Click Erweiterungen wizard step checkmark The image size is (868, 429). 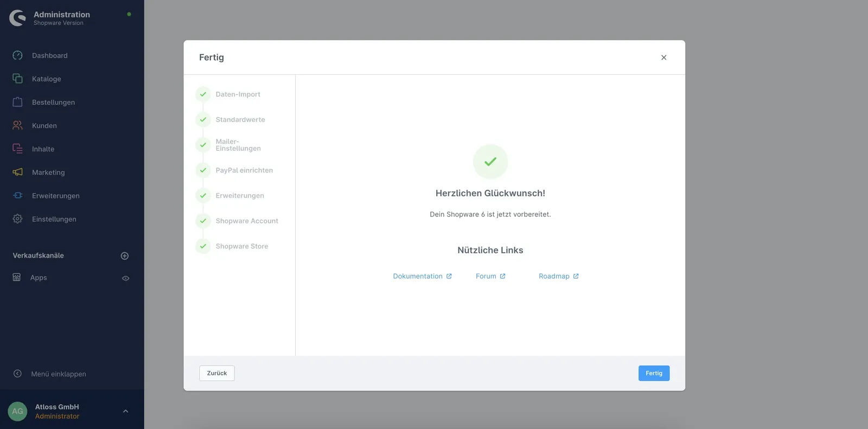point(203,195)
